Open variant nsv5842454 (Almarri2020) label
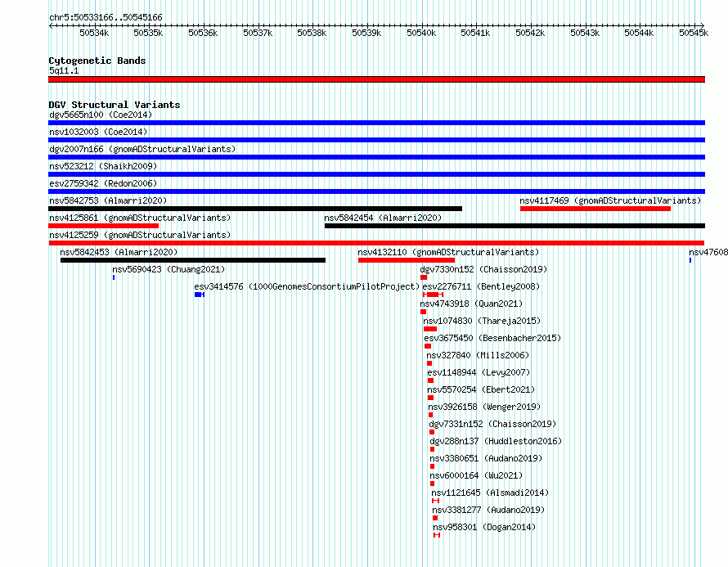Image resolution: width=728 pixels, height=567 pixels. click(383, 218)
